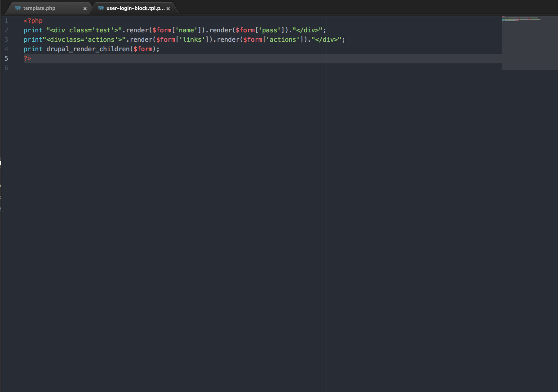Place cursor on the opening <?php tag
The height and width of the screenshot is (392, 558).
pos(33,21)
